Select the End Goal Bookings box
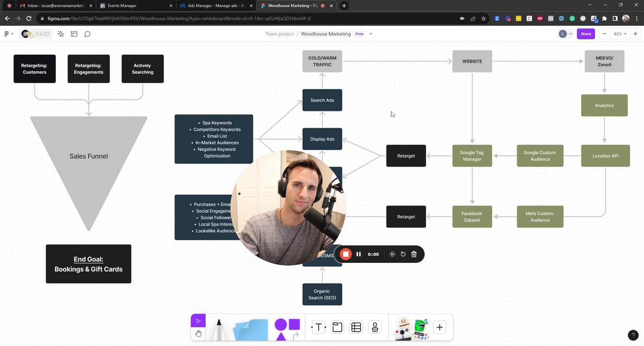The height and width of the screenshot is (346, 644). tap(88, 264)
